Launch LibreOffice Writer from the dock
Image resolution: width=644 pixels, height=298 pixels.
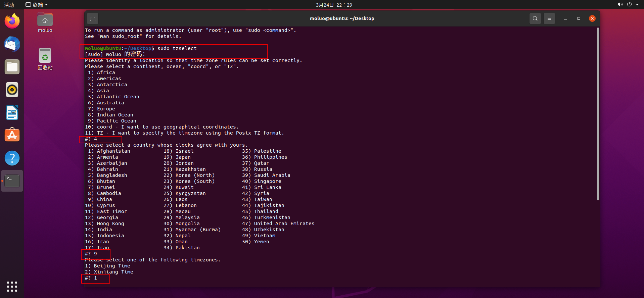(x=12, y=112)
